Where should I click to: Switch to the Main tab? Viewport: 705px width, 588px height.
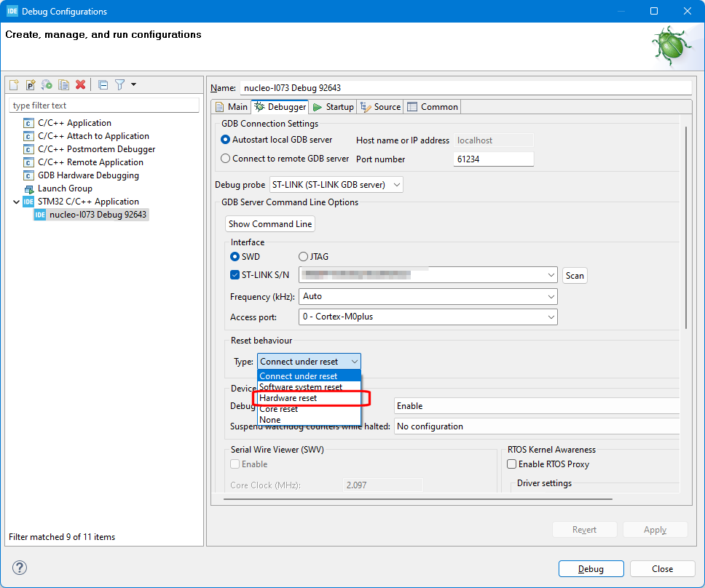pos(232,106)
